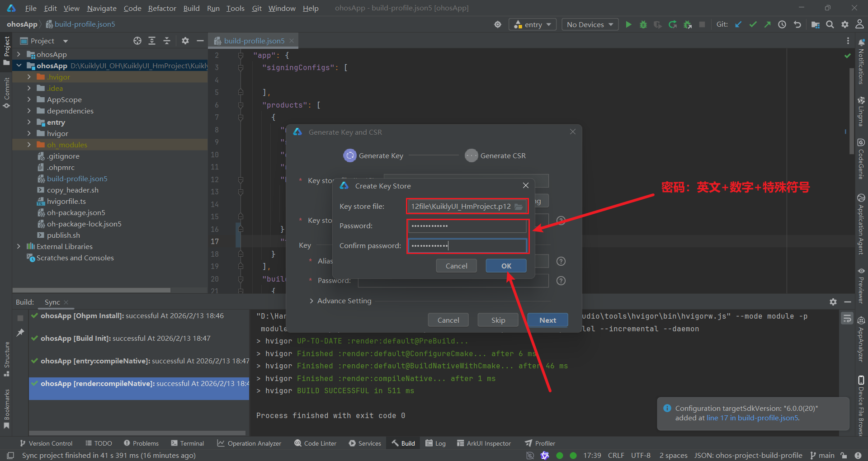Open the Git menu

[x=257, y=8]
